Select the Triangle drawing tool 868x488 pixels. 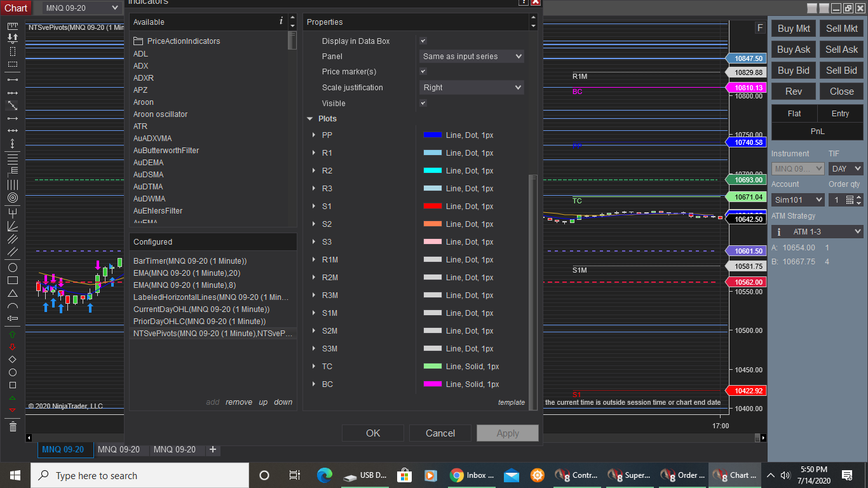click(13, 293)
